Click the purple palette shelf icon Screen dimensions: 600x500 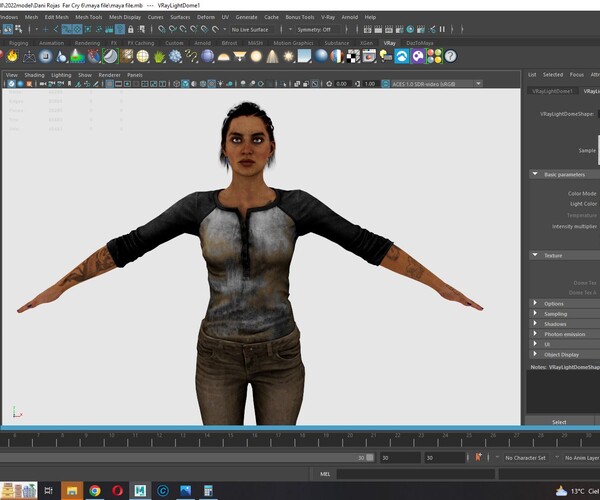click(x=418, y=56)
